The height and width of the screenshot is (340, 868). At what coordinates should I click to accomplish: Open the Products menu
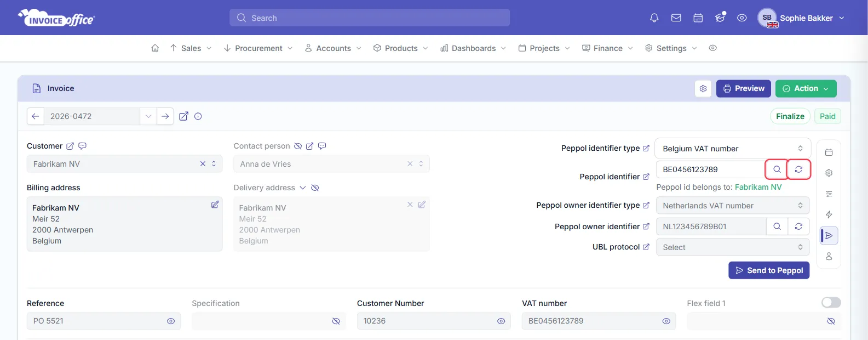click(401, 48)
